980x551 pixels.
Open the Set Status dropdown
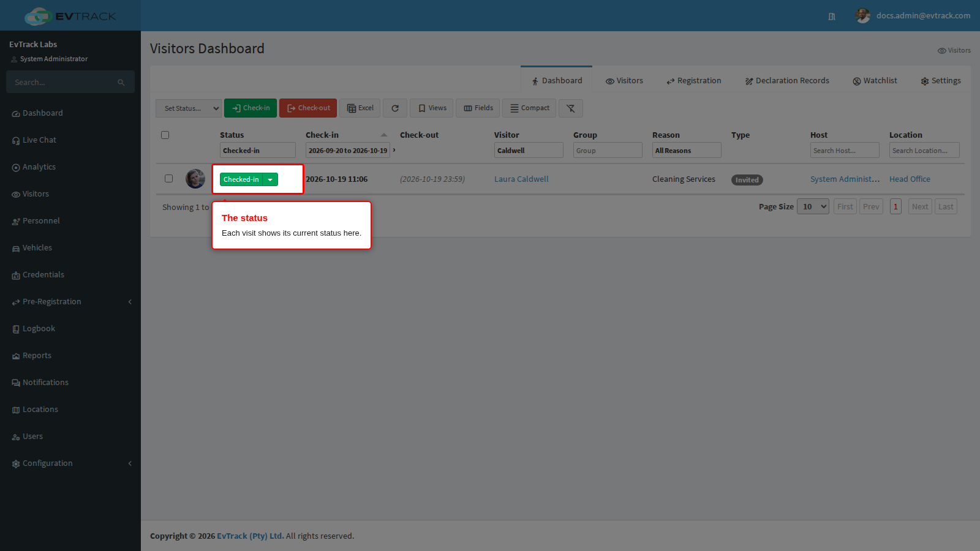[x=189, y=108]
